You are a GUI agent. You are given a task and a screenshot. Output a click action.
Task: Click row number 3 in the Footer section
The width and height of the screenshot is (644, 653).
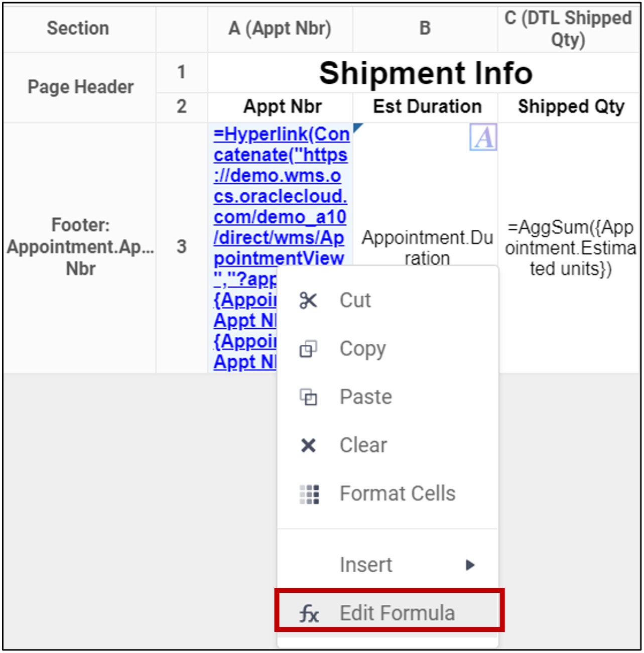tap(181, 247)
